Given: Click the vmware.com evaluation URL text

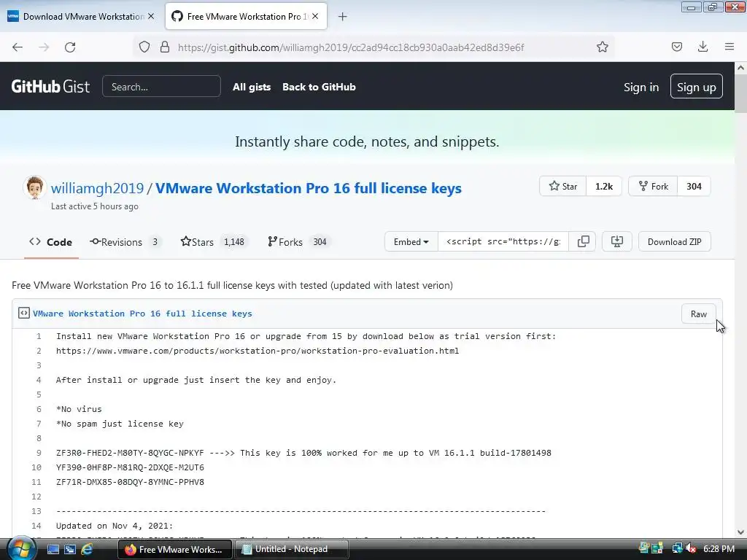Looking at the screenshot, I should coord(258,351).
